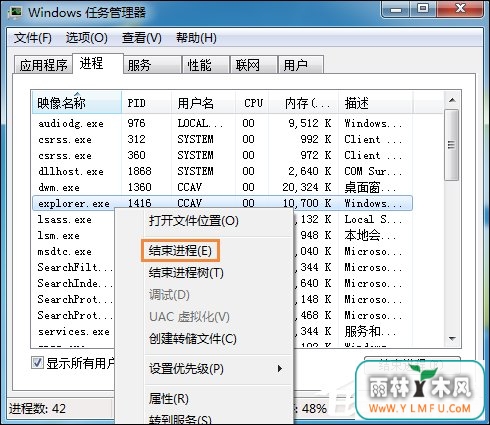490x425 pixels.
Task: Click the process list vertical scrollbar thumb
Action: (x=452, y=145)
